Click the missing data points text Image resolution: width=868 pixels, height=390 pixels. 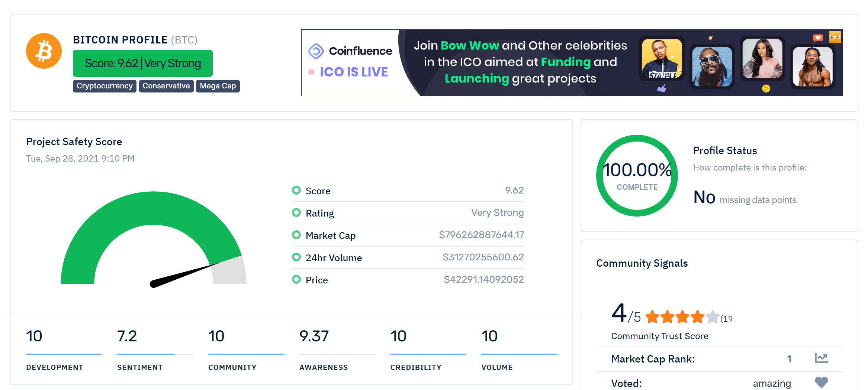(x=758, y=200)
